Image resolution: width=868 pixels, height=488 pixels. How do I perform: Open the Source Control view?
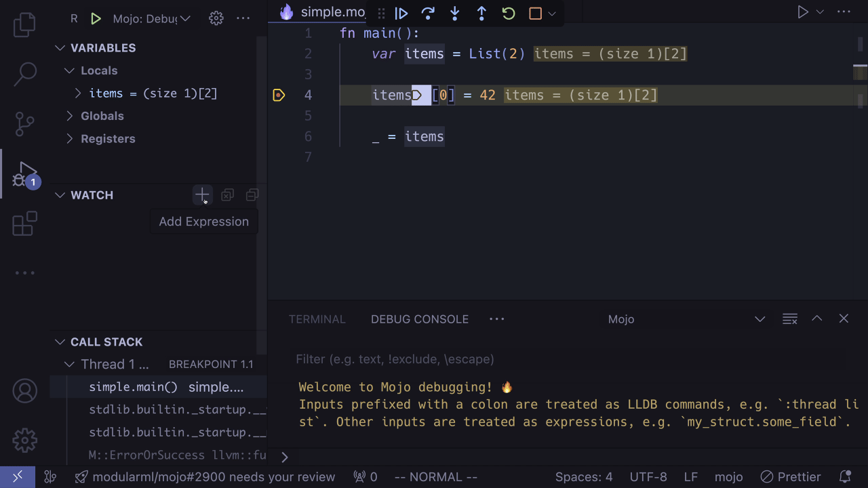click(25, 123)
